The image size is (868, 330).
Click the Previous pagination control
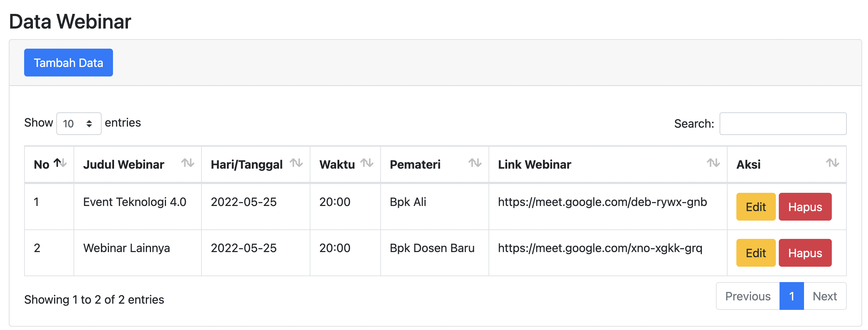coord(747,296)
